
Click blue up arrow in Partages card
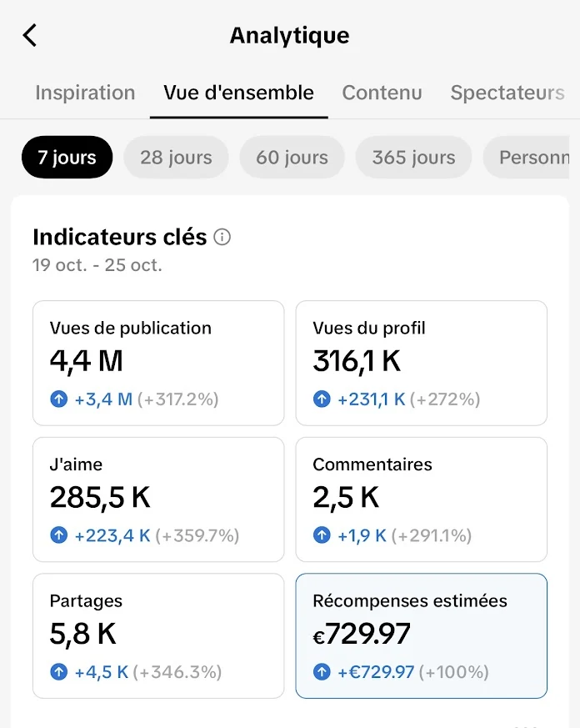tap(59, 672)
